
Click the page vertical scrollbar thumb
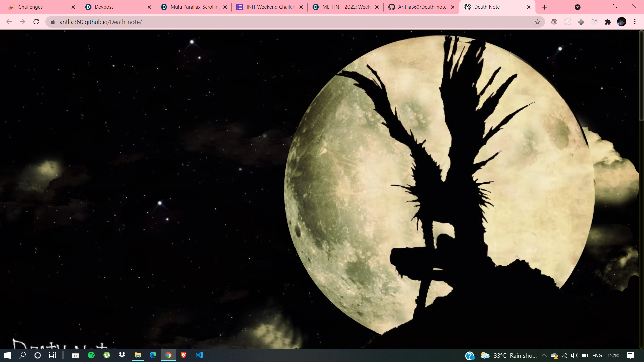tap(641, 75)
